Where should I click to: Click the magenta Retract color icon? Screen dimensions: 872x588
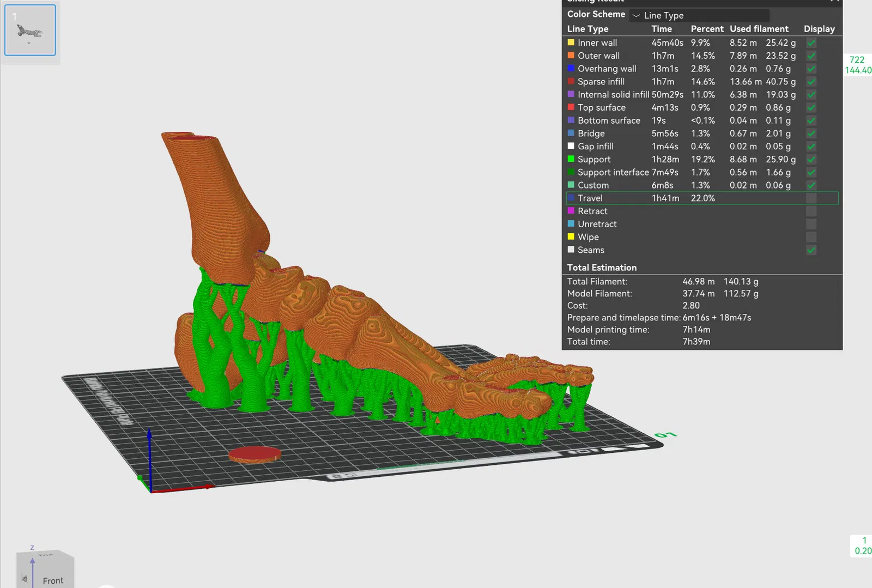(571, 211)
